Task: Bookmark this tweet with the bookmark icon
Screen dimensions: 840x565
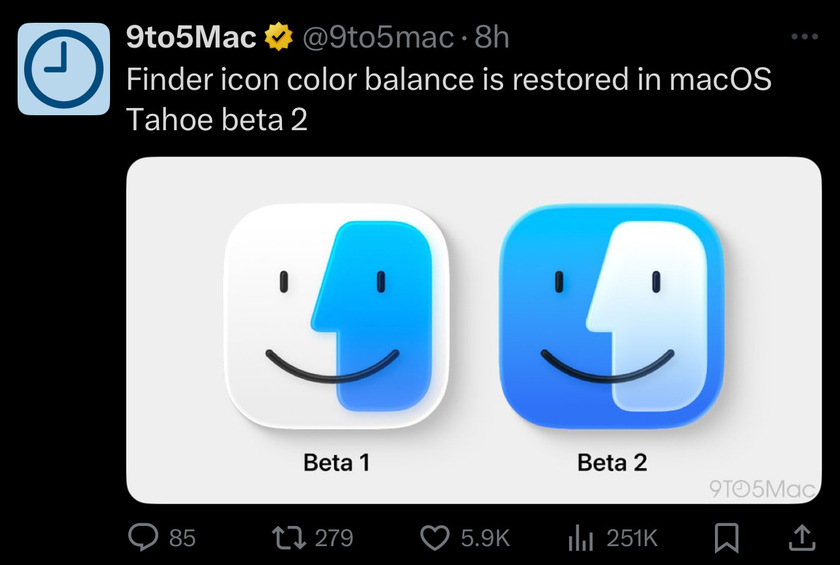Action: click(x=727, y=538)
